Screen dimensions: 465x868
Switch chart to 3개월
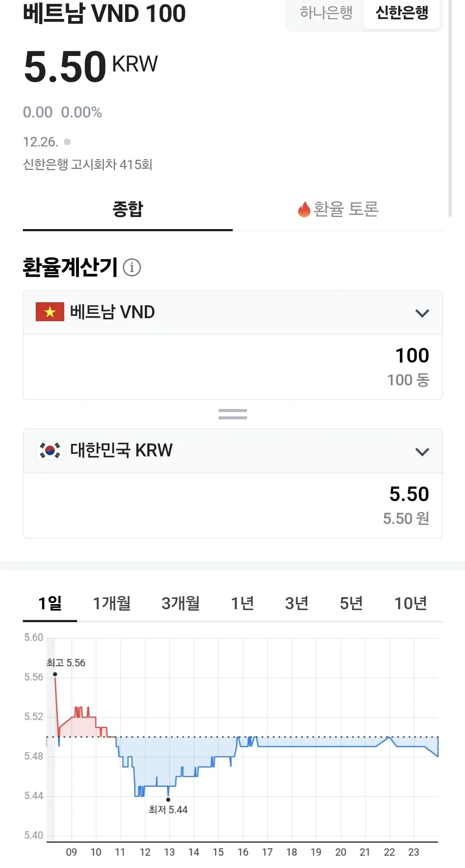point(181,603)
